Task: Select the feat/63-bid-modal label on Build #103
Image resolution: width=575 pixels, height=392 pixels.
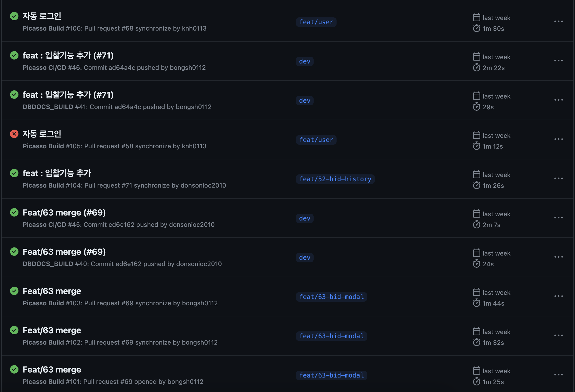Action: coord(331,297)
